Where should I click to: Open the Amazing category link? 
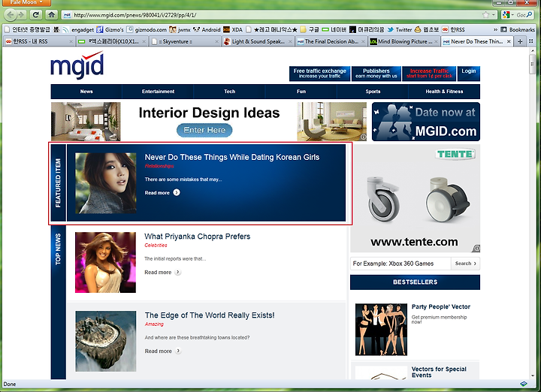click(x=154, y=324)
